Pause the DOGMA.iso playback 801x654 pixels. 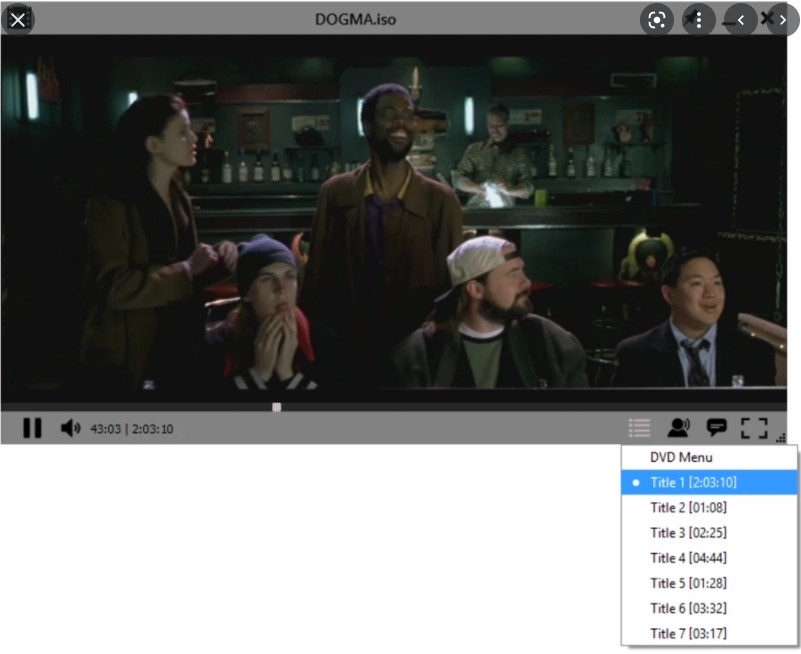coord(32,428)
